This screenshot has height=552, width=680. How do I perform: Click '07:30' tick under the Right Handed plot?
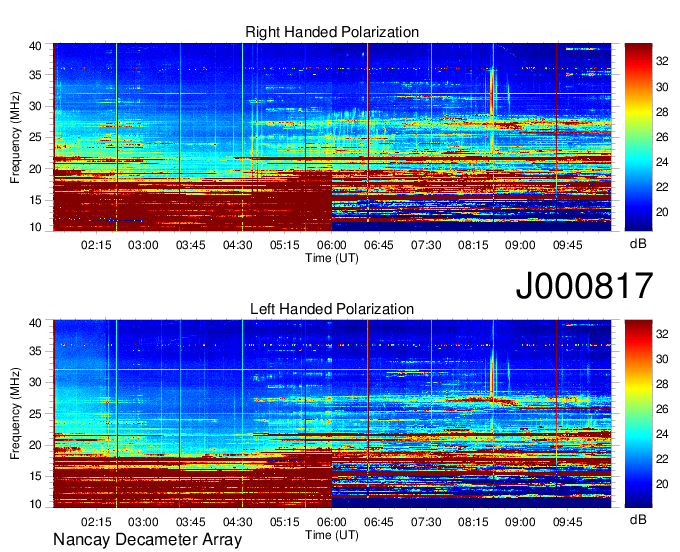[x=426, y=245]
